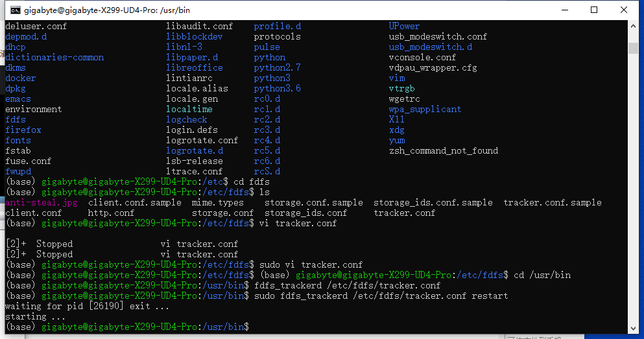644x339 pixels.
Task: Click the zsh_command_not_found entry
Action: click(x=444, y=150)
